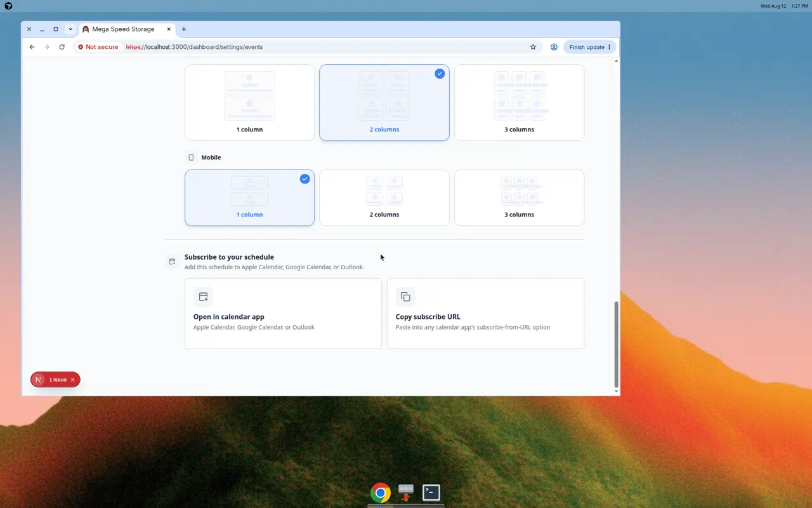Open the tab search dropdown arrow
The height and width of the screenshot is (508, 812).
(x=70, y=29)
